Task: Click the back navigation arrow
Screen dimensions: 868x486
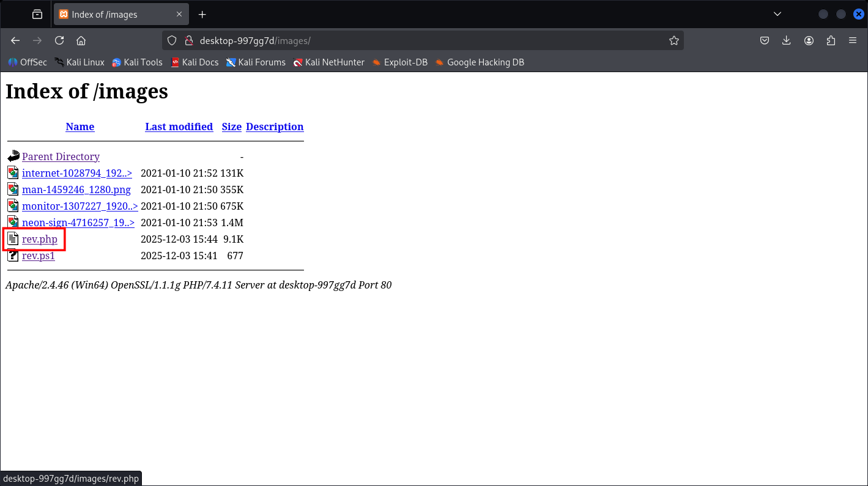Action: tap(15, 41)
